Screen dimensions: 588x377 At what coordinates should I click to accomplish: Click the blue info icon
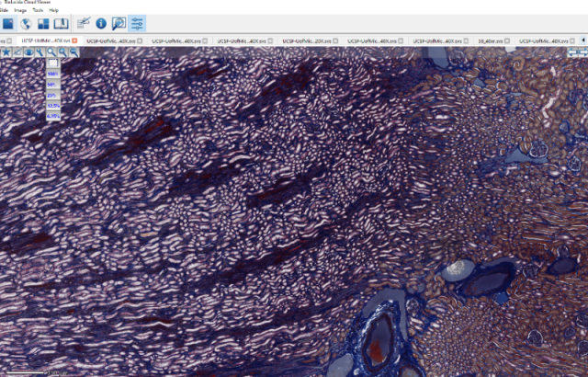101,23
